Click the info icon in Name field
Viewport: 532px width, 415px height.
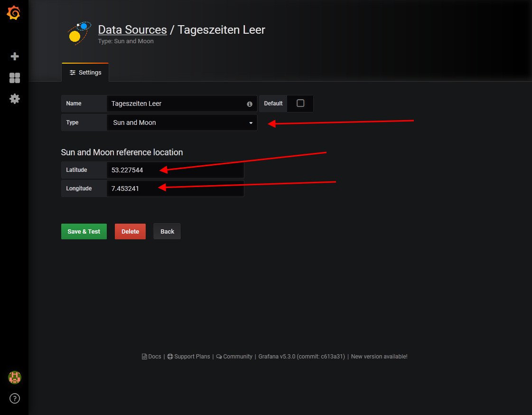tap(250, 104)
